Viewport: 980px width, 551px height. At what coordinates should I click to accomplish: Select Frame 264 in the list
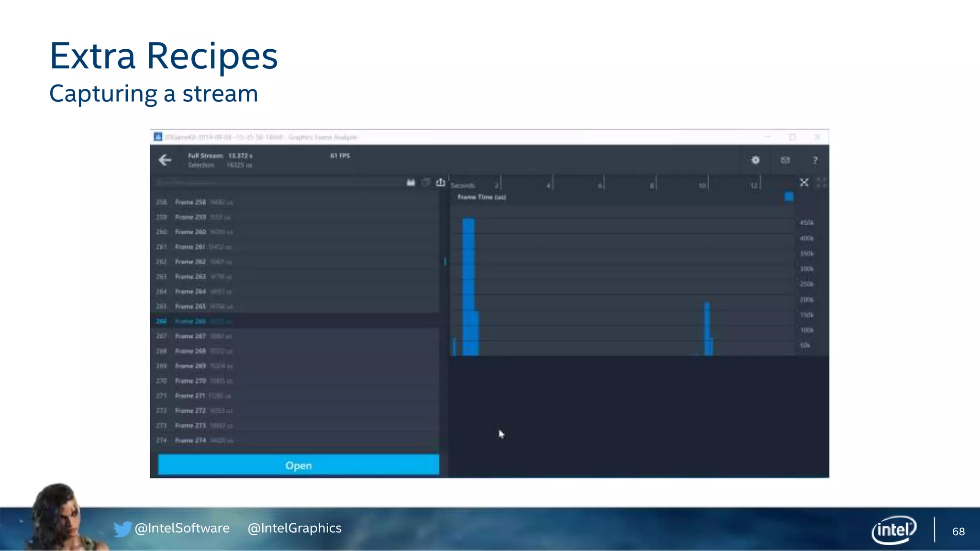[295, 291]
